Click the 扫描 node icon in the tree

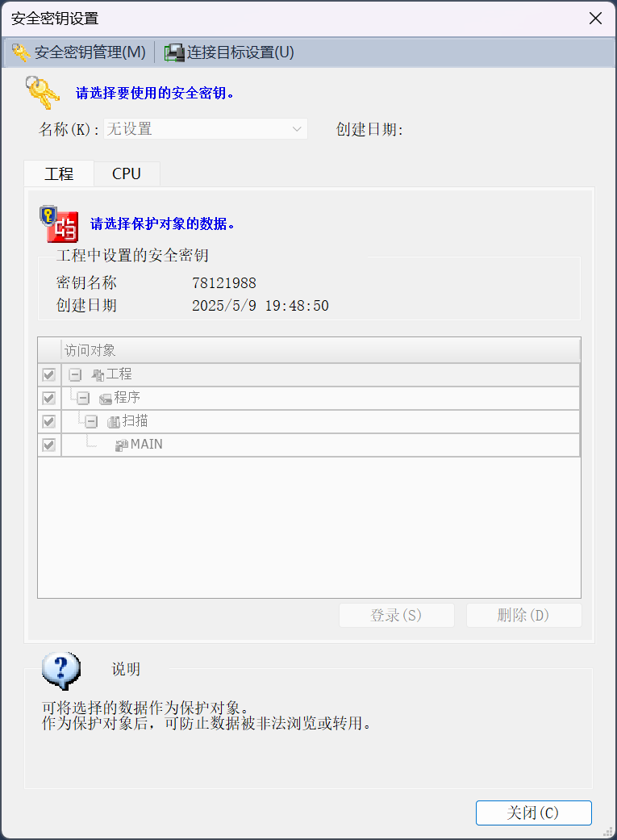(x=114, y=422)
